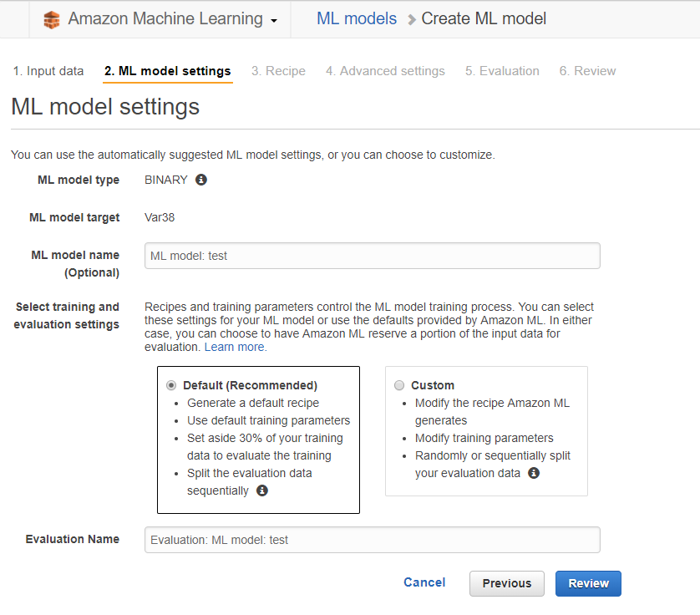Select the Custom radio button
The image size is (700, 615).
[399, 385]
